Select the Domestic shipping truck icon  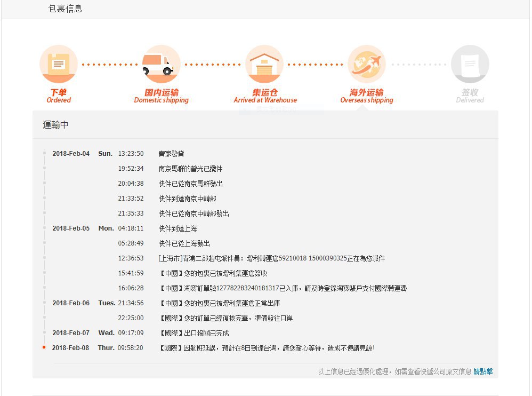pos(161,64)
